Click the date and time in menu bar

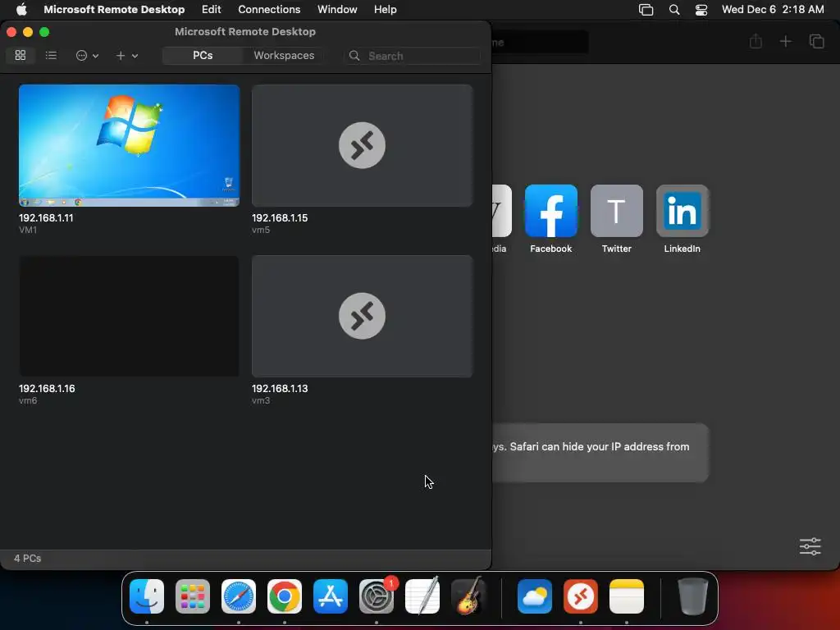(x=773, y=9)
